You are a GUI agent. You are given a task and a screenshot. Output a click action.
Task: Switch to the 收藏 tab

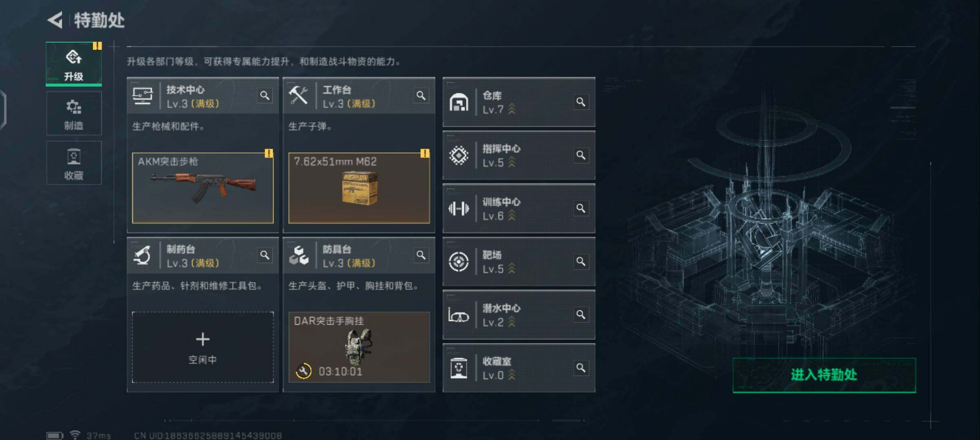click(x=74, y=163)
